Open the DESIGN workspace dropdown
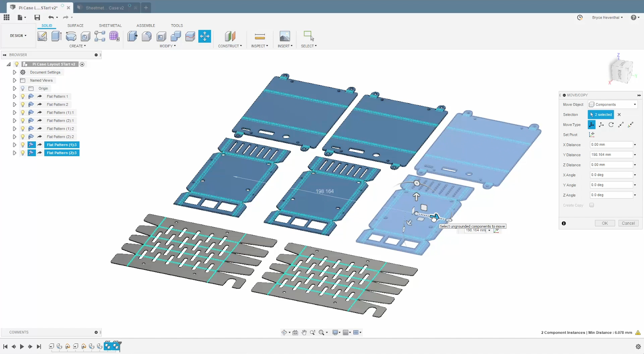The image size is (644, 354). (18, 36)
